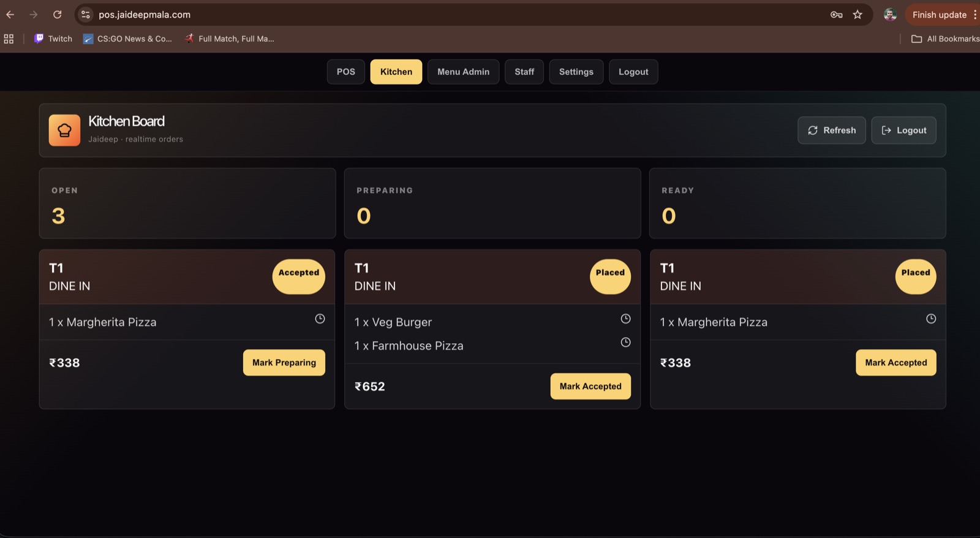980x538 pixels.
Task: Click Logout button in Kitchen Board header
Action: [x=903, y=131]
